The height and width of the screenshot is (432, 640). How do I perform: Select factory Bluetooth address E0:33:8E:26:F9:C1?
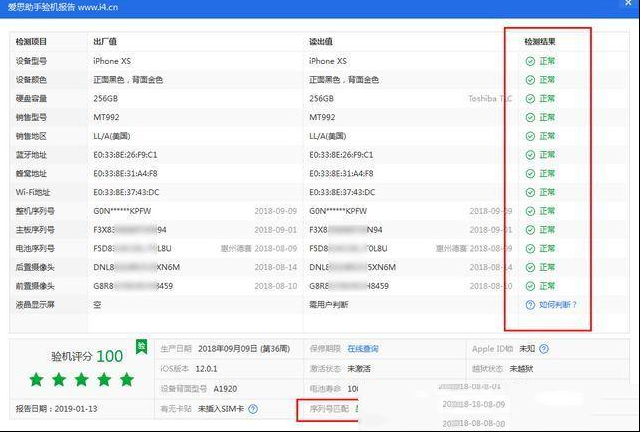125,155
